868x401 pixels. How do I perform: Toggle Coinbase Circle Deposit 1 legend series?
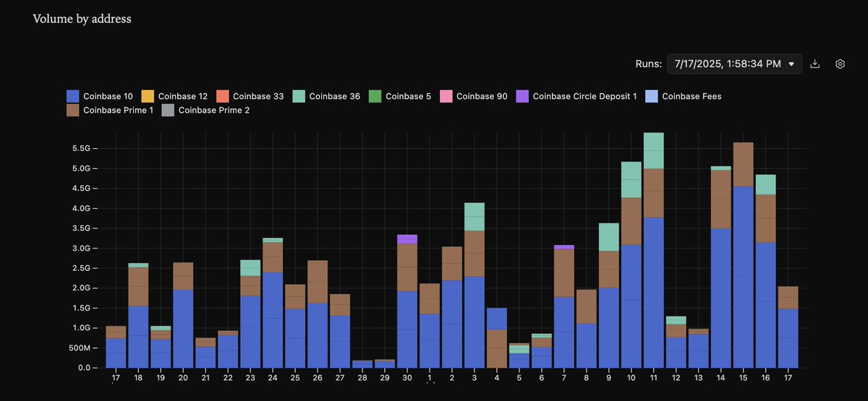tap(576, 96)
